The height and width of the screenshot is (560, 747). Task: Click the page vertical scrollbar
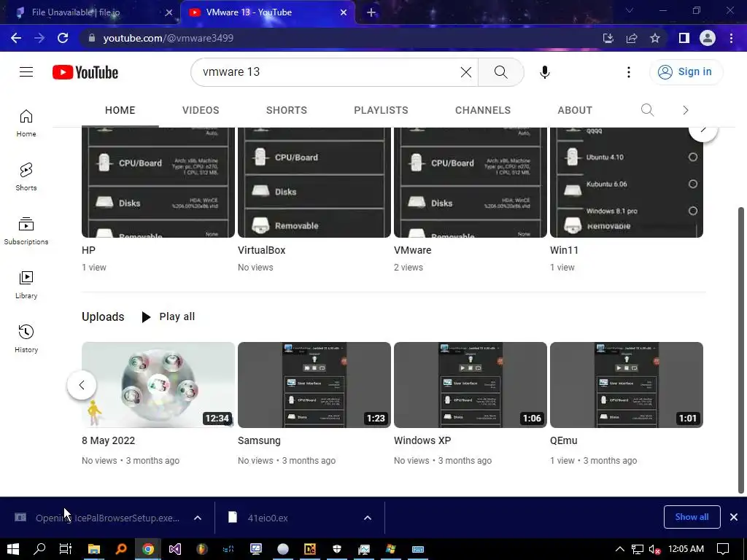741,350
